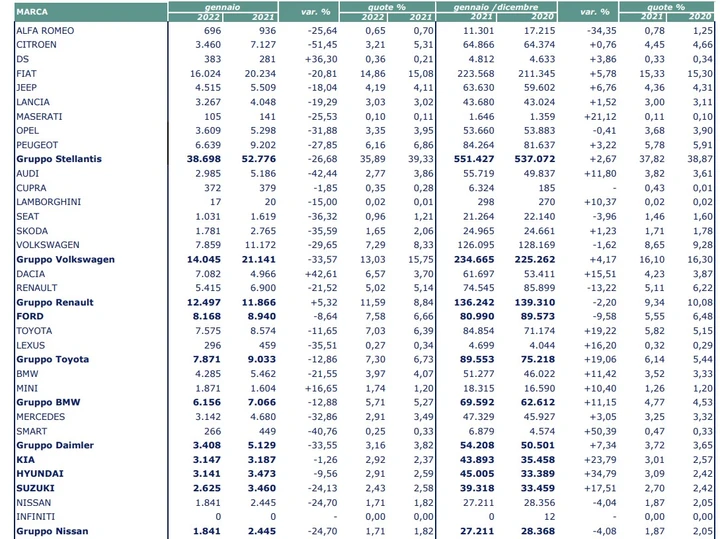Select Kia yearly value 43.893
The height and width of the screenshot is (539, 720).
coord(477,460)
